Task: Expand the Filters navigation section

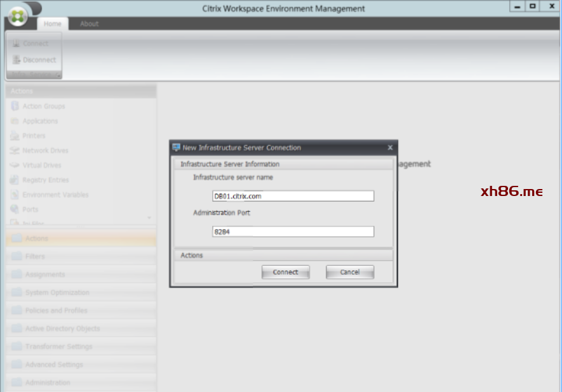Action: coord(35,256)
